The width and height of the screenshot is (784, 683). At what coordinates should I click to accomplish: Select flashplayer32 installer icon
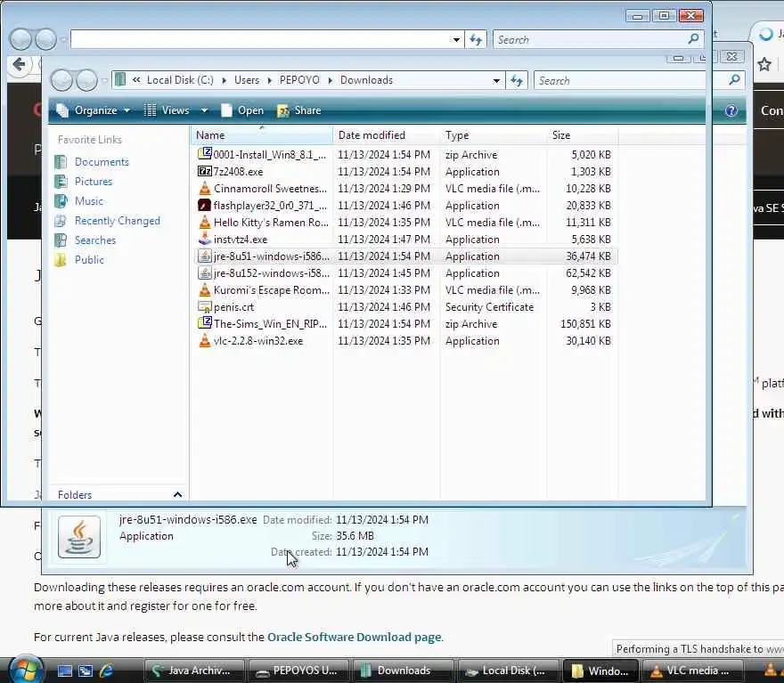(205, 206)
